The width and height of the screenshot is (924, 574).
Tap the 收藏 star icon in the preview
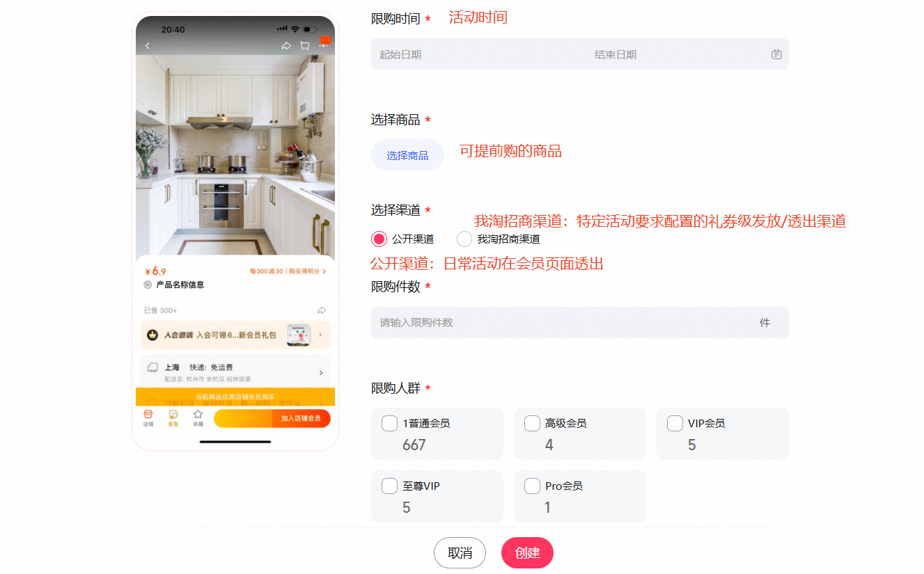pos(198,414)
